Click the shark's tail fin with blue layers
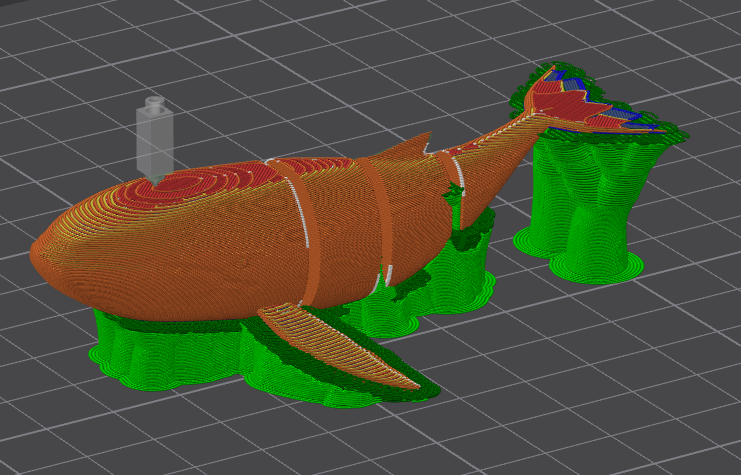741x475 pixels. pos(591,104)
